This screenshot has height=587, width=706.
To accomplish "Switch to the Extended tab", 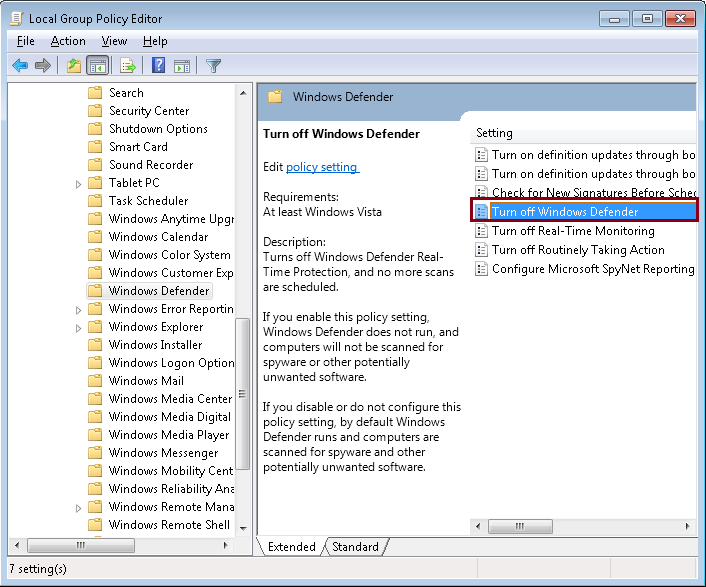I will (291, 546).
